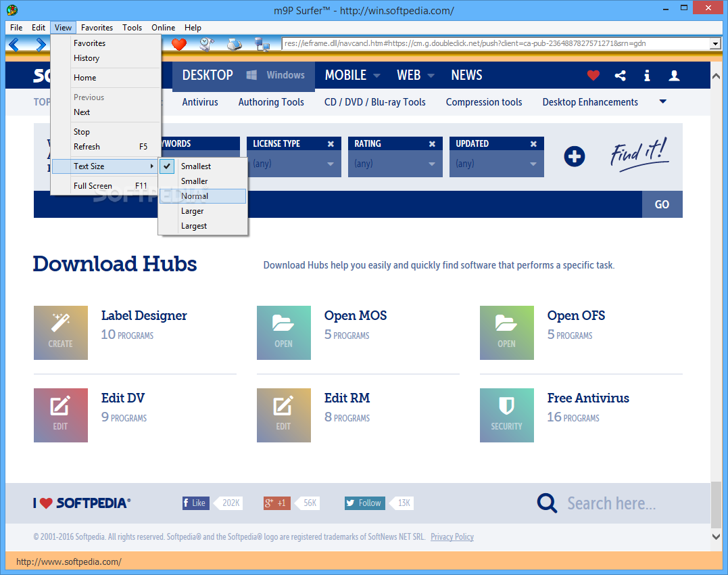Expand more categories arrow after Desktop Enhancements
The height and width of the screenshot is (575, 728).
(x=663, y=101)
